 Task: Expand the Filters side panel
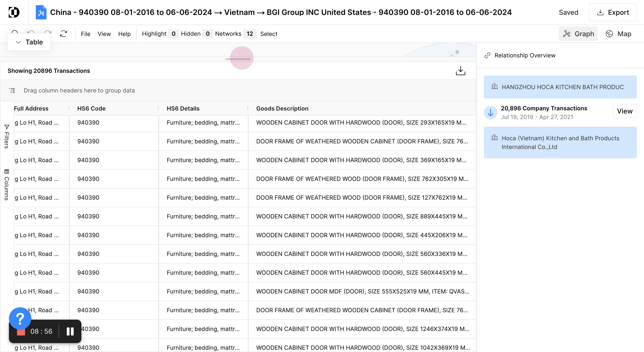(7, 136)
